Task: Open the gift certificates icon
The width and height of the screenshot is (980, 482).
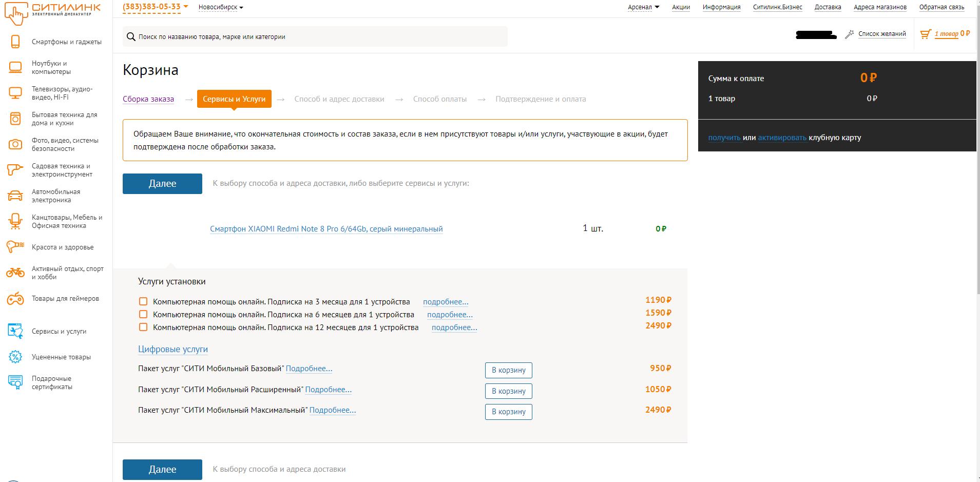Action: [x=15, y=382]
